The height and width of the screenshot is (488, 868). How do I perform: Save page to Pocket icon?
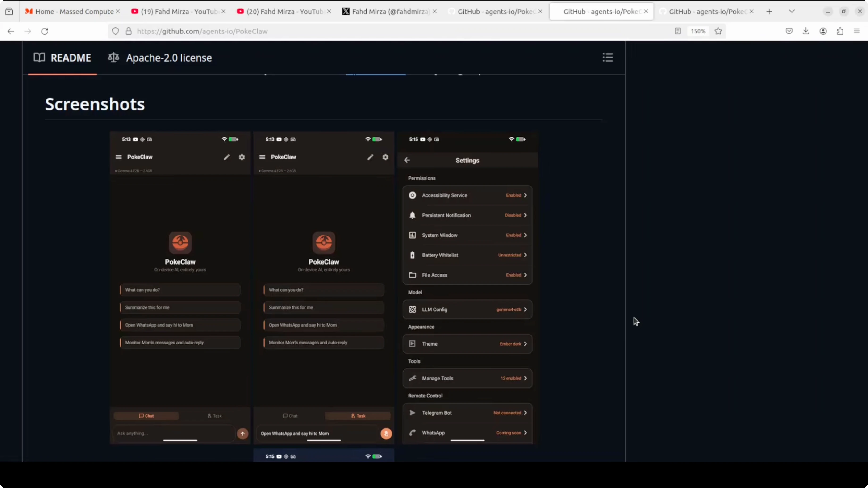(x=789, y=31)
